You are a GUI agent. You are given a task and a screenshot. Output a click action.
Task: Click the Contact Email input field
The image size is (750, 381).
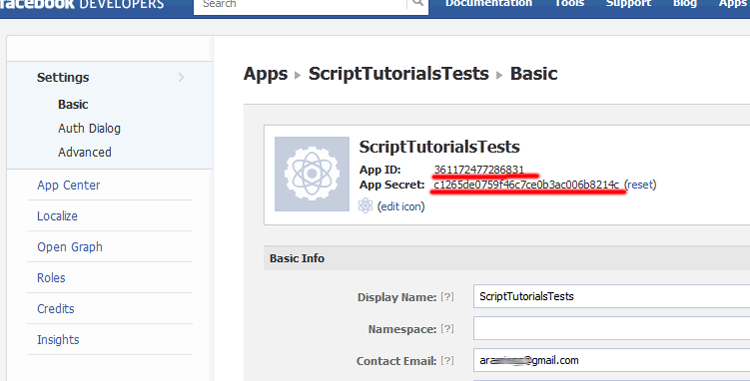tap(611, 360)
